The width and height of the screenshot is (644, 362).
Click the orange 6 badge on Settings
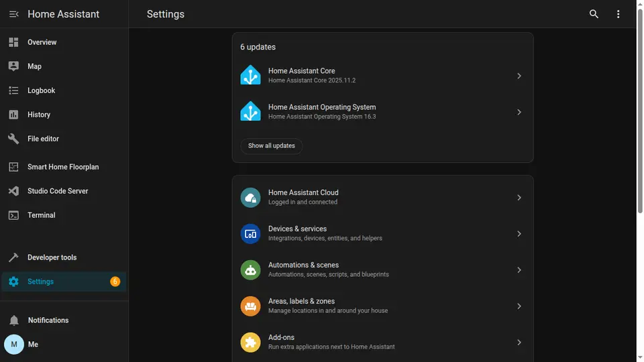click(115, 282)
